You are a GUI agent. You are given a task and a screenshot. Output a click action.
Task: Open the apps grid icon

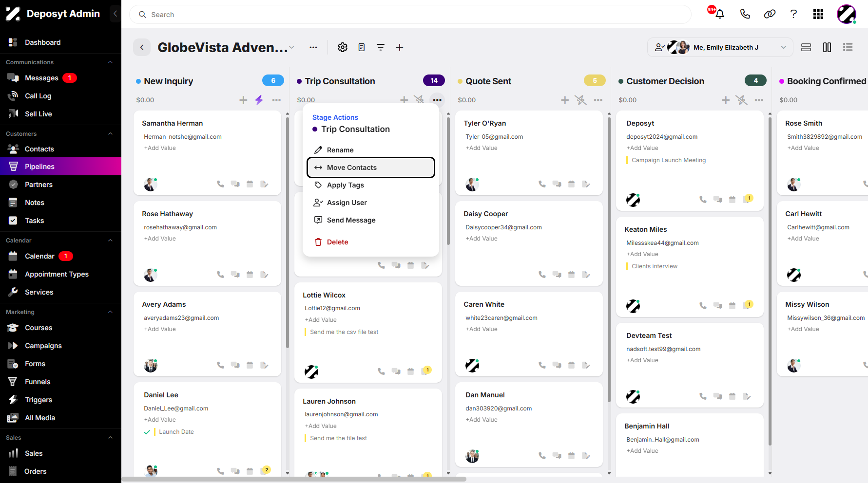tap(818, 14)
